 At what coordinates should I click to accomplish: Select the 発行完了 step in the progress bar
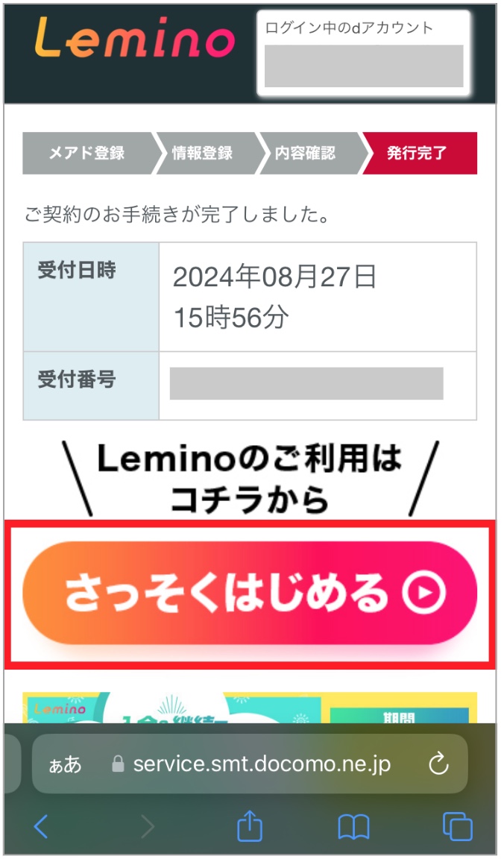(x=422, y=152)
